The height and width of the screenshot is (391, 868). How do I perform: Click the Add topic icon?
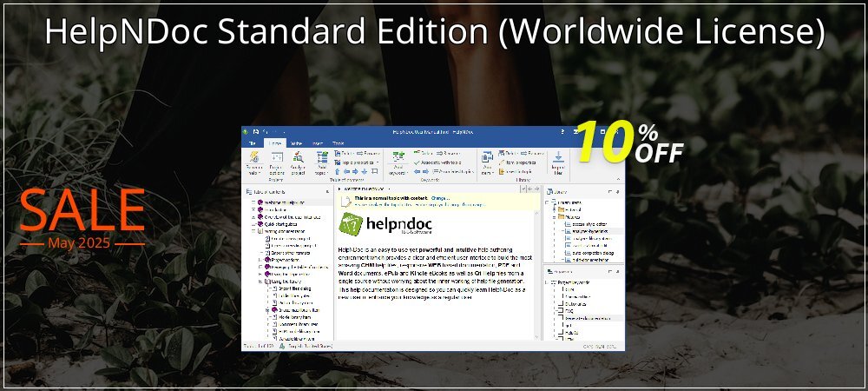pyautogui.click(x=322, y=156)
